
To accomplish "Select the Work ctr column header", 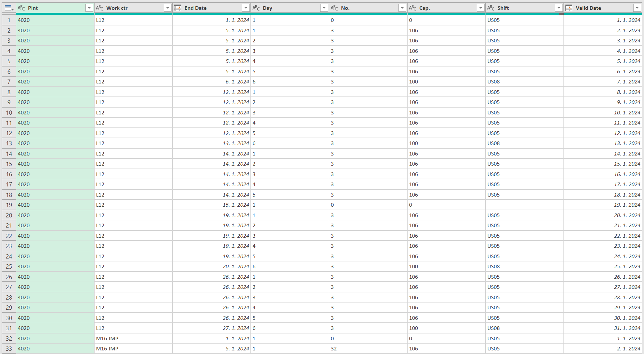I will pos(133,8).
